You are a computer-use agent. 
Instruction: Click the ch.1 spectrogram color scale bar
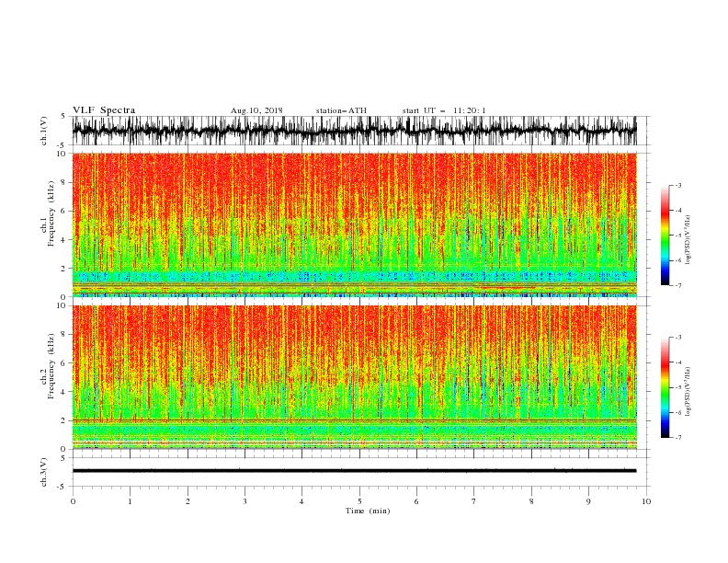point(665,236)
